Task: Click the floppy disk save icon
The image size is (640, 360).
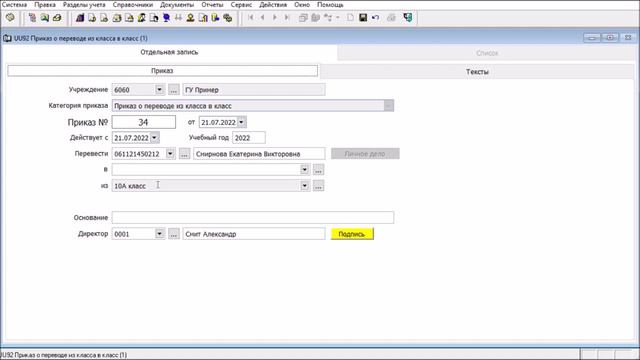Action: click(363, 18)
